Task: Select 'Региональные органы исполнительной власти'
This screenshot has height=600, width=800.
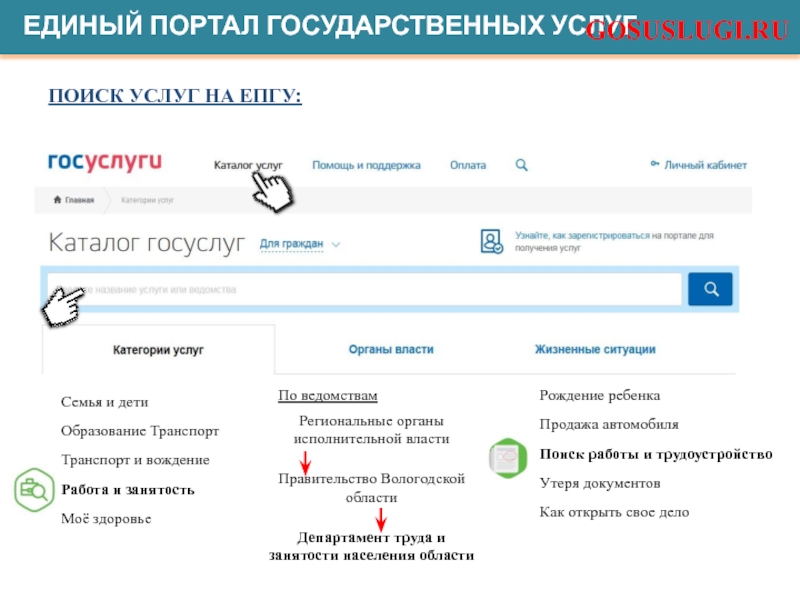Action: point(371,430)
